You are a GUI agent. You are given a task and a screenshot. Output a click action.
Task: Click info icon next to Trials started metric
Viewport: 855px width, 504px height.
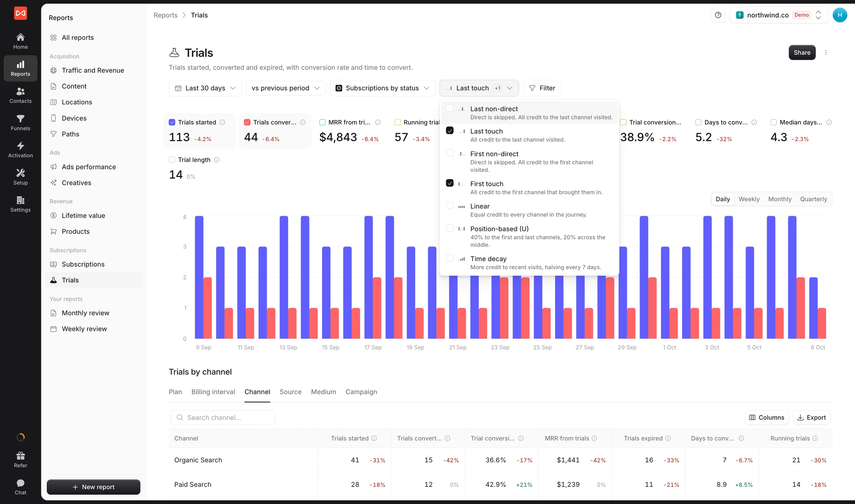[x=222, y=122]
